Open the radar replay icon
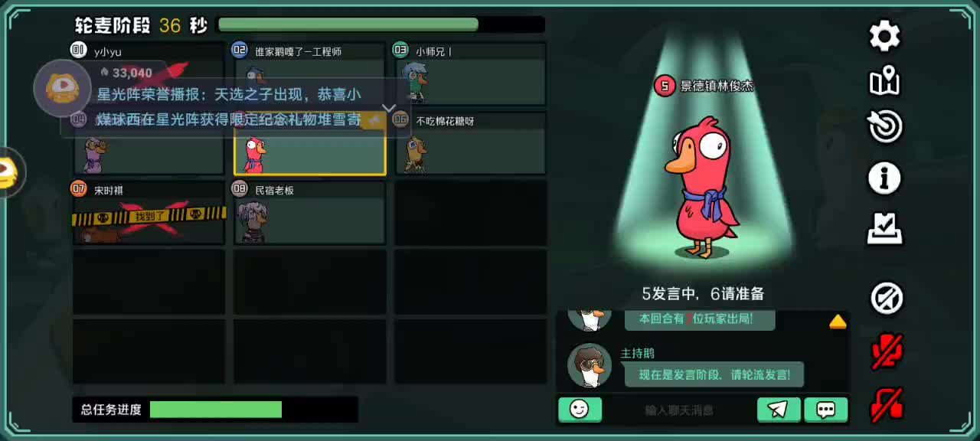 pyautogui.click(x=885, y=126)
